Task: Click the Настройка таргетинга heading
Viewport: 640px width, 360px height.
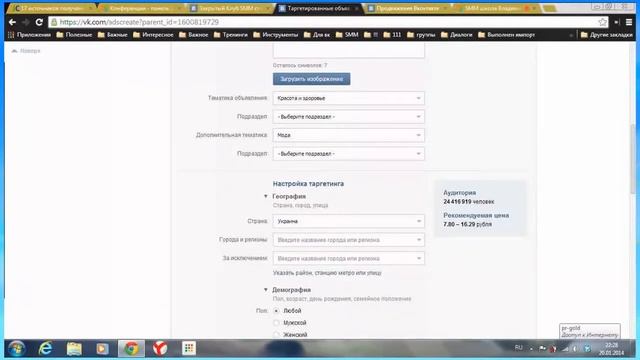Action: 308,184
